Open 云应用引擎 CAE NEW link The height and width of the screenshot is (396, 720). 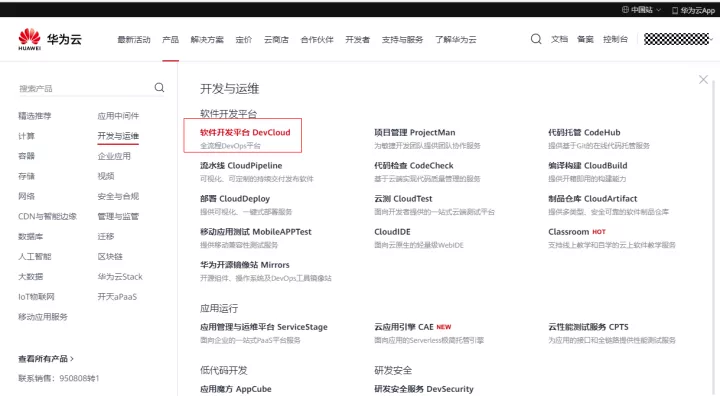[x=412, y=327]
